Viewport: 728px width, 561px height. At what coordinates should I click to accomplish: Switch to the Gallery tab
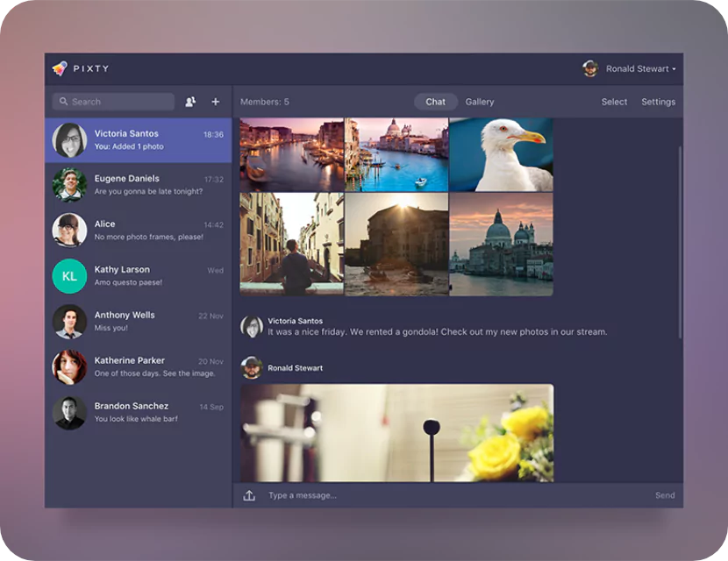[x=480, y=102]
